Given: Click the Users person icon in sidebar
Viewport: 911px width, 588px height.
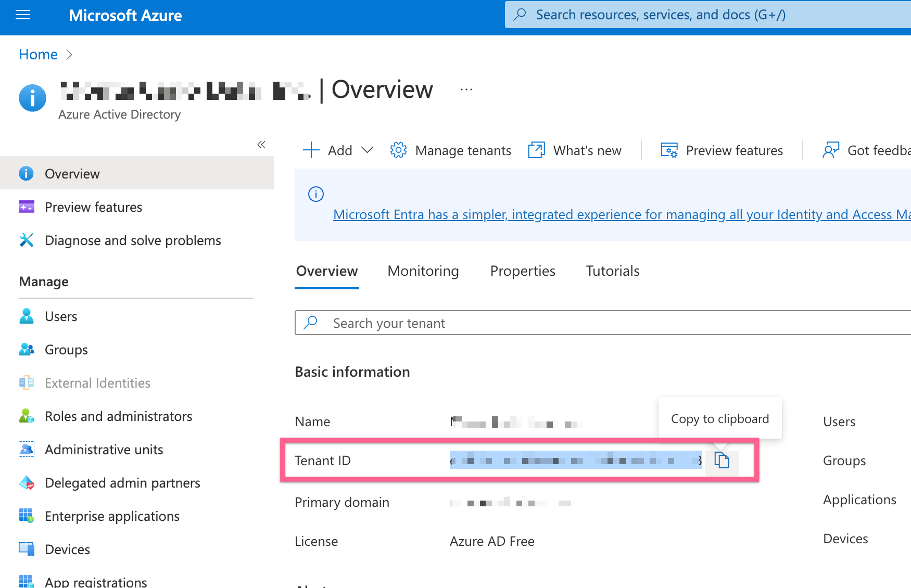Looking at the screenshot, I should pyautogui.click(x=27, y=316).
